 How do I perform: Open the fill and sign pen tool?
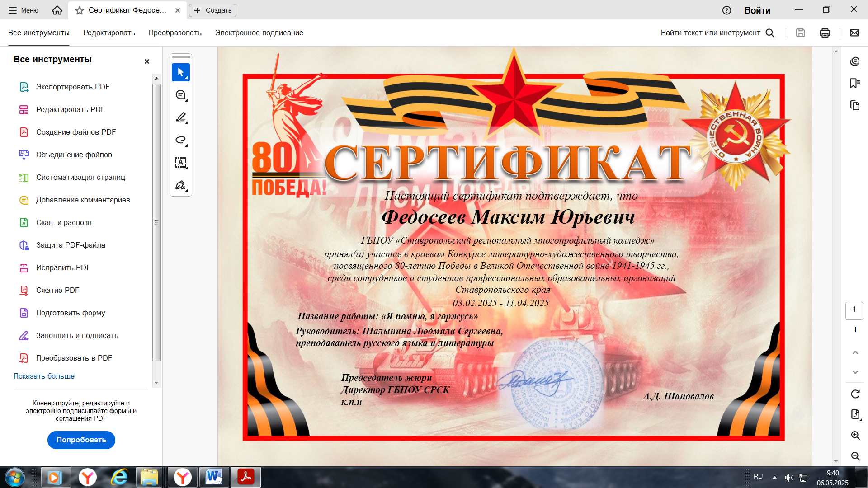(x=181, y=185)
